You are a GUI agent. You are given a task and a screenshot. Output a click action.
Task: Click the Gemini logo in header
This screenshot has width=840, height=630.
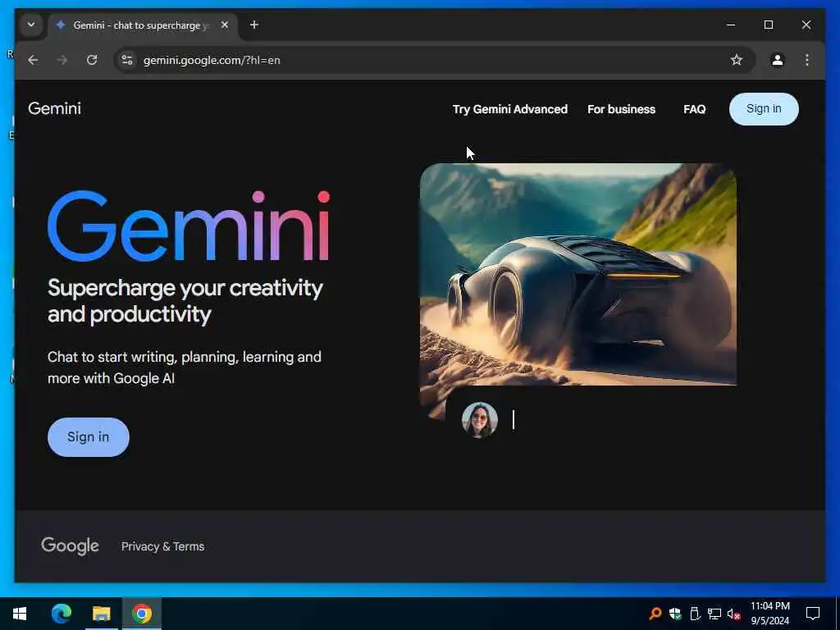pos(55,109)
